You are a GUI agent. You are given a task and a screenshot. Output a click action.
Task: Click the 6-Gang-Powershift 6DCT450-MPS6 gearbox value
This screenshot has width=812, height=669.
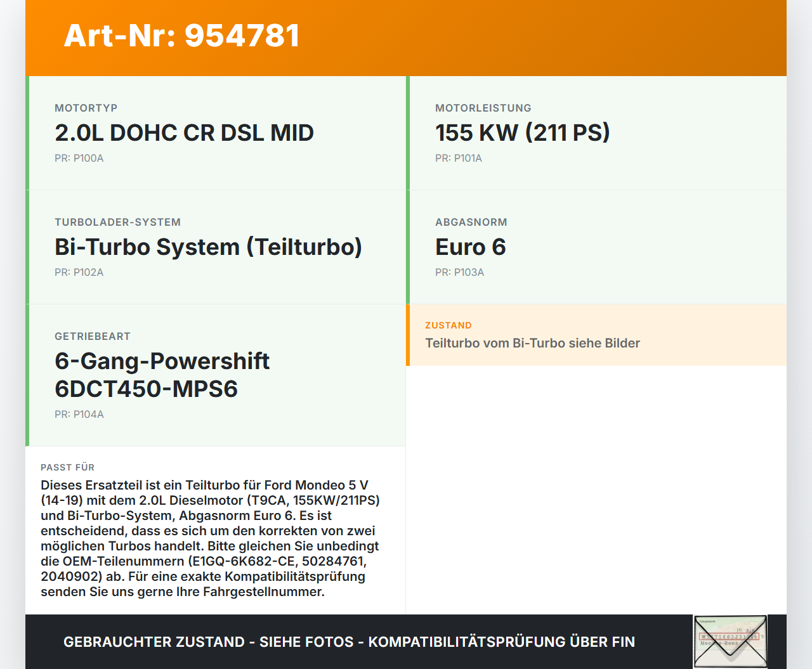162,375
